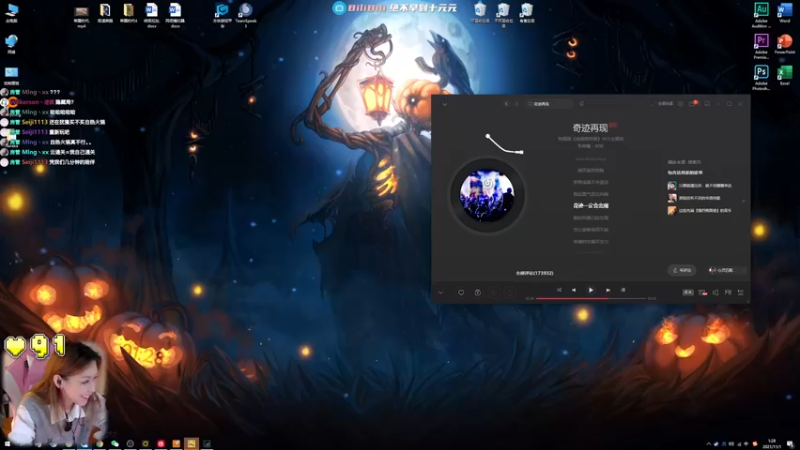Screen dimensions: 800x450
Task: Like the song with heart icon
Action: 461,292
